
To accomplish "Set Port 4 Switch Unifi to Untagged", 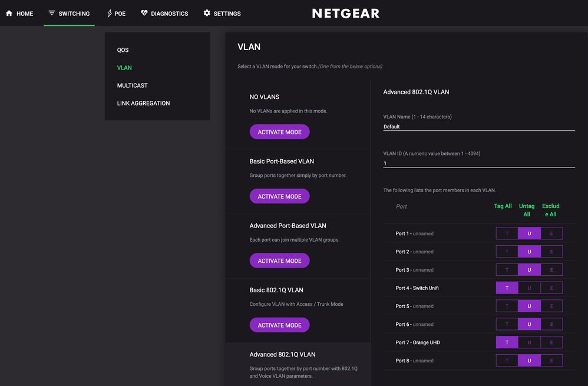I will [529, 288].
